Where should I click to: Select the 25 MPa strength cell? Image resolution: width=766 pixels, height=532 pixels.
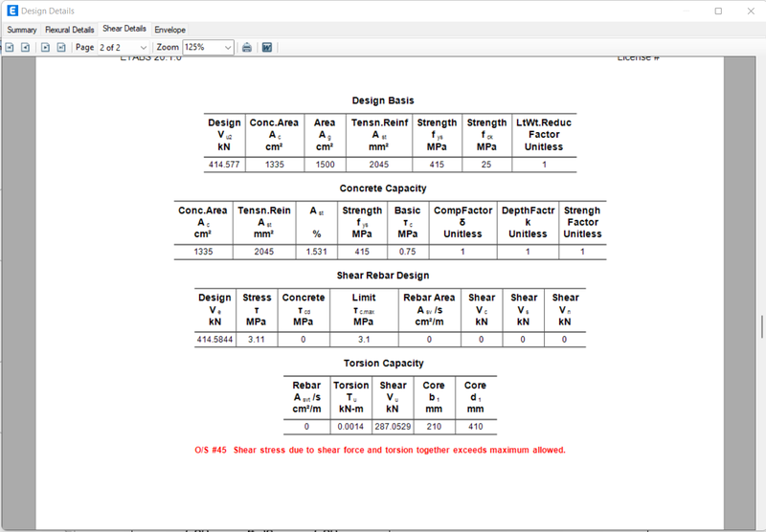486,165
